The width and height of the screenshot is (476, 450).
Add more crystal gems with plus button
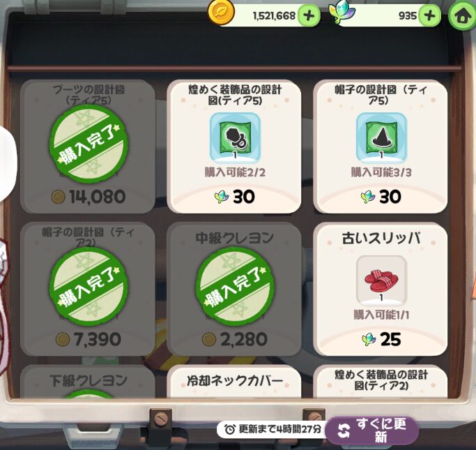[429, 15]
